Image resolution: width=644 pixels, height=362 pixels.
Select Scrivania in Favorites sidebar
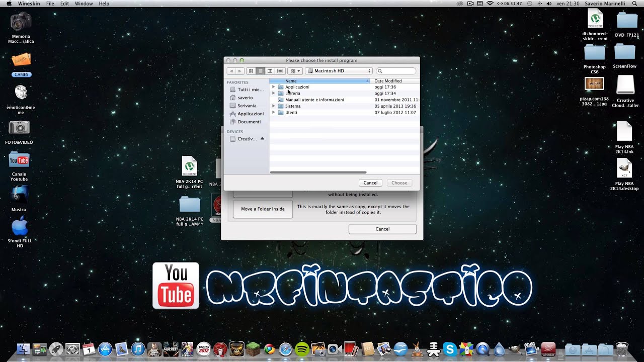[244, 106]
